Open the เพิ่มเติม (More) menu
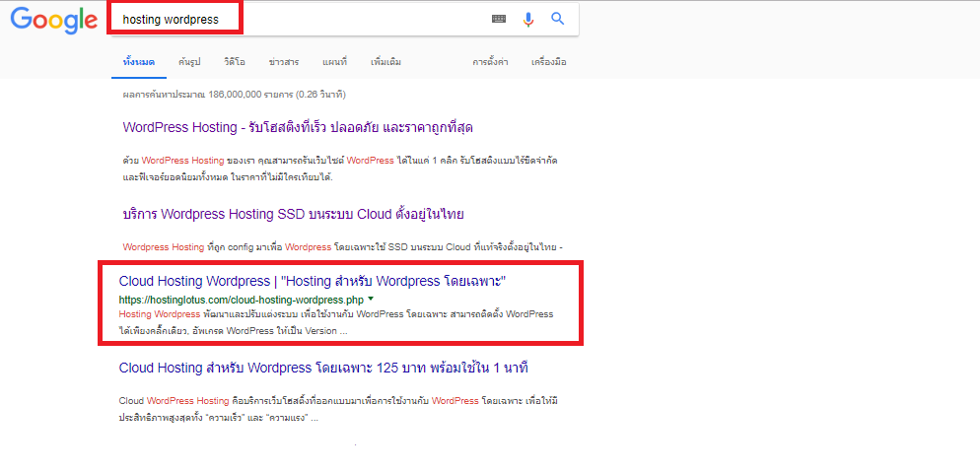The height and width of the screenshot is (472, 980). [x=385, y=62]
